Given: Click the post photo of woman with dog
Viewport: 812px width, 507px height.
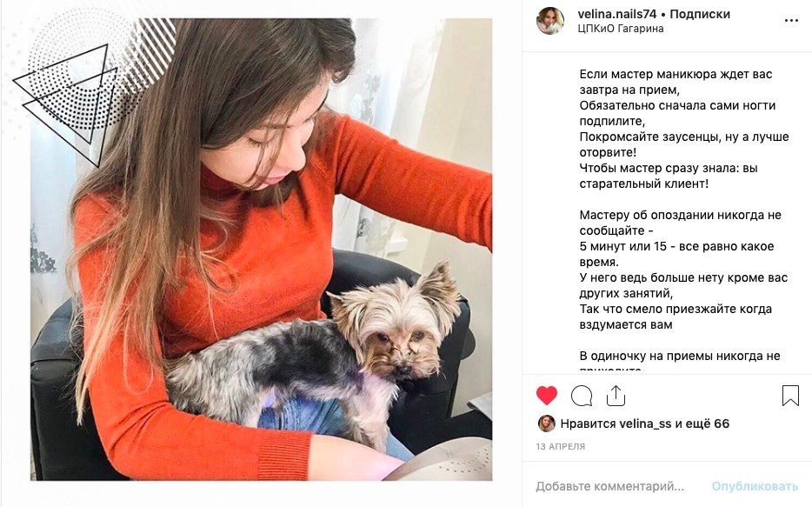Looking at the screenshot, I should tap(261, 249).
